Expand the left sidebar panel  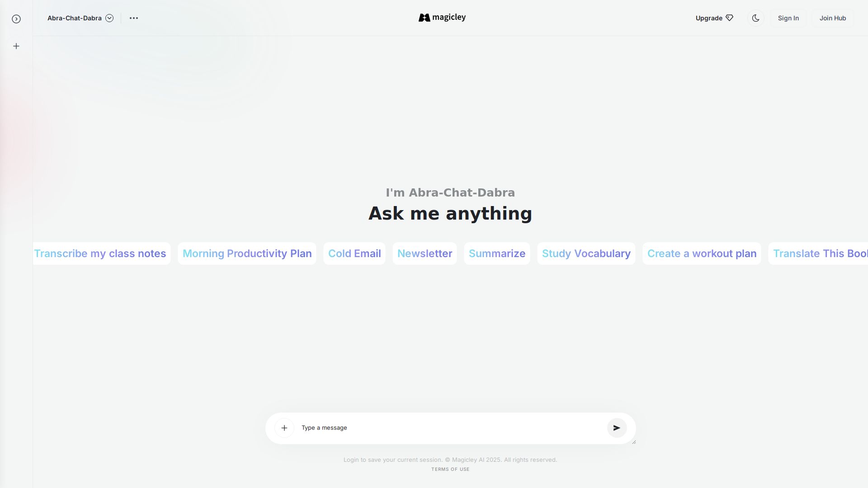tap(16, 19)
